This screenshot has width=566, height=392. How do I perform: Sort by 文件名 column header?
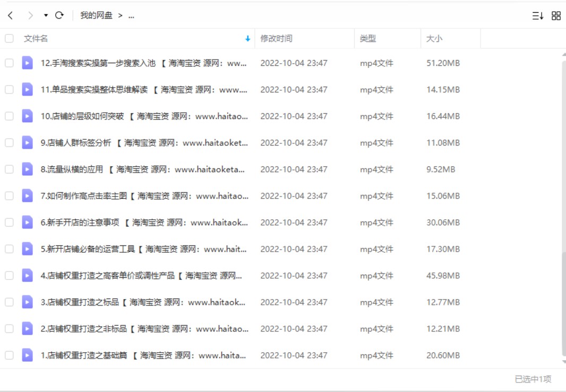[36, 38]
